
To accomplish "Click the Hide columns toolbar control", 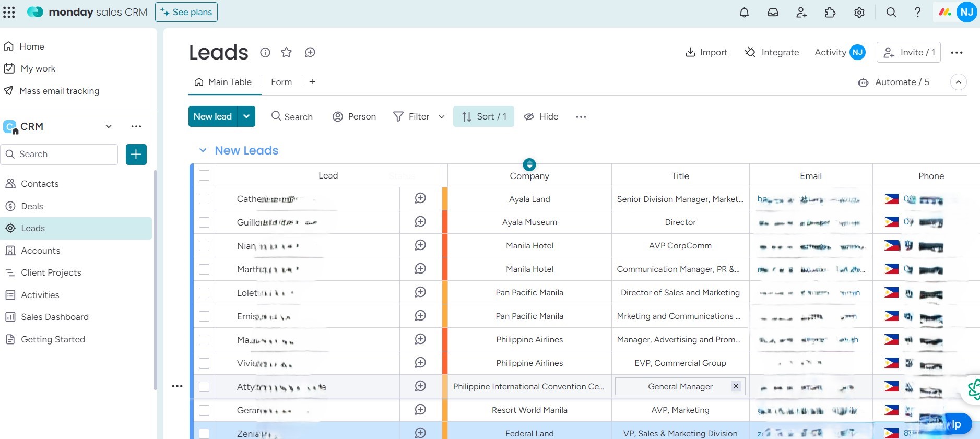I will [541, 117].
